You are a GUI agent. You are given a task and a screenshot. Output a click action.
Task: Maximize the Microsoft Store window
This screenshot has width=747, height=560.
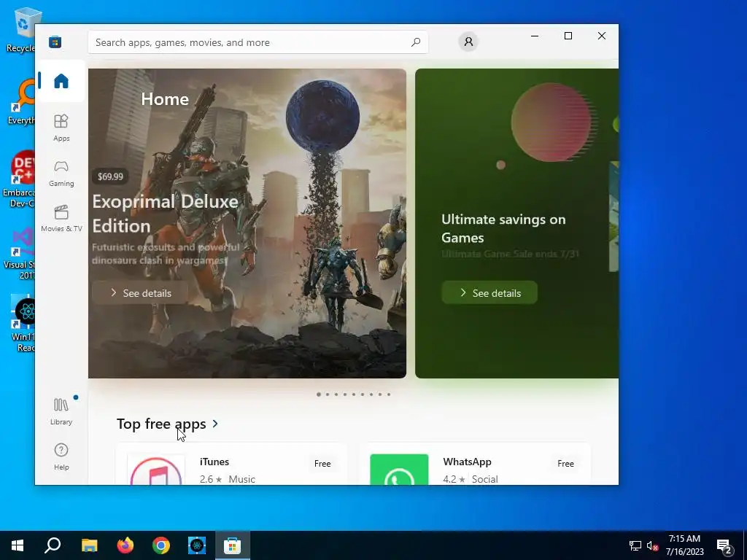click(x=568, y=36)
